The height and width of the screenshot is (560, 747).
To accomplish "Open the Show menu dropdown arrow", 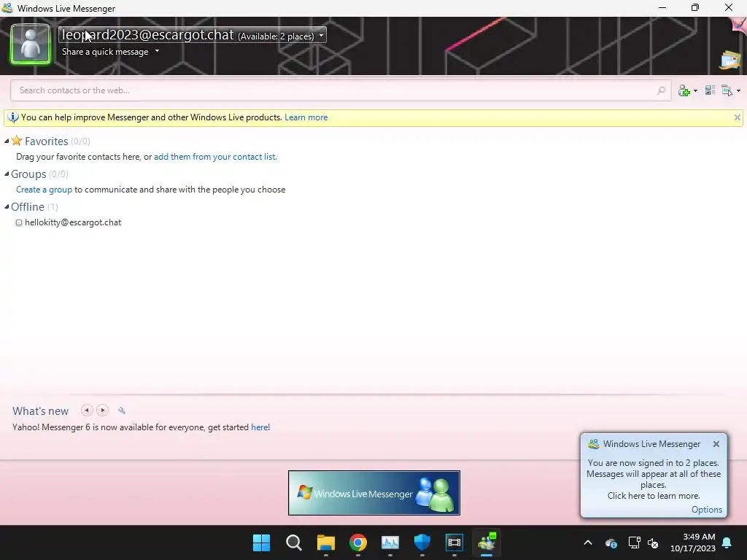I will 738,91.
